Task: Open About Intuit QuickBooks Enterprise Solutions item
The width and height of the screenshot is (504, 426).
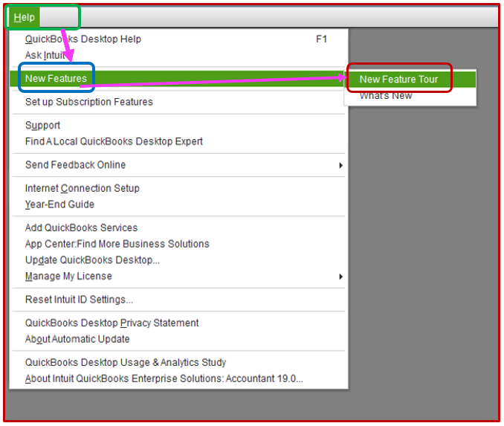Action: coord(178,378)
